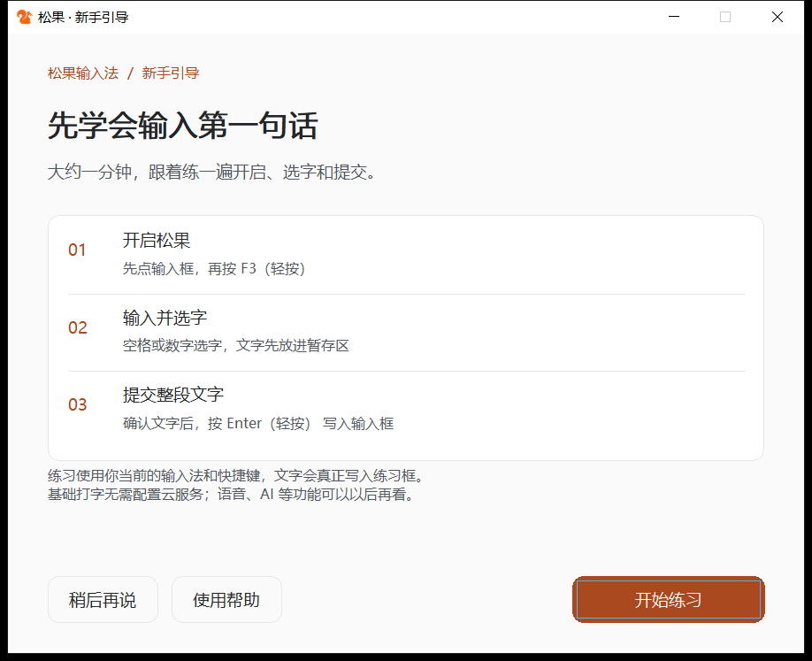Open 使用帮助
This screenshot has width=812, height=661.
tap(226, 599)
